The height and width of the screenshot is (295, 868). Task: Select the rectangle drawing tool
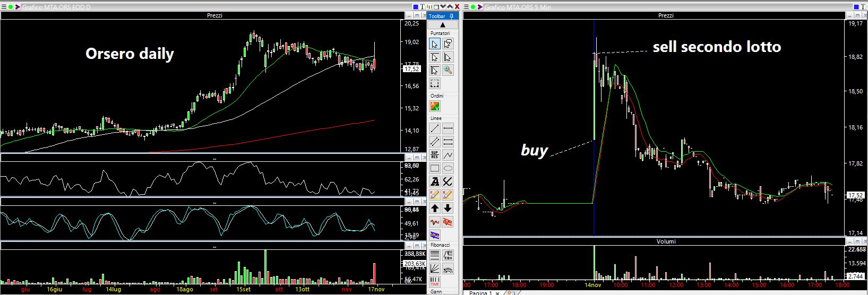[x=435, y=169]
